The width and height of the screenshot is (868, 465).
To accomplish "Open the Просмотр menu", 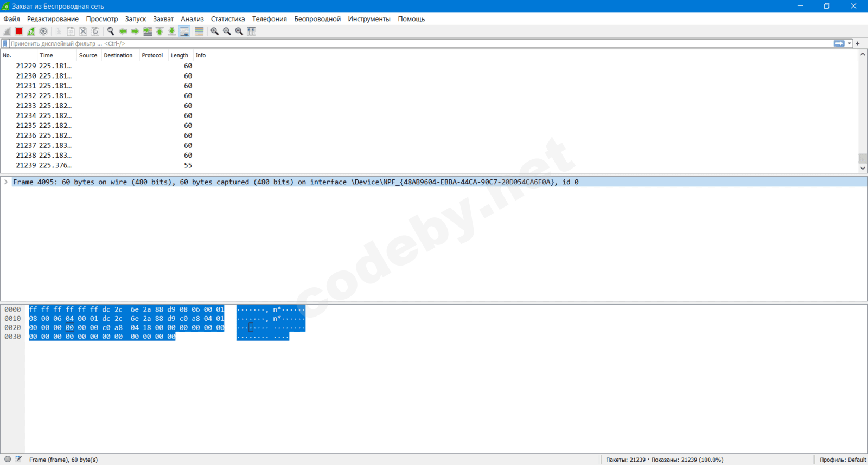I will point(102,19).
